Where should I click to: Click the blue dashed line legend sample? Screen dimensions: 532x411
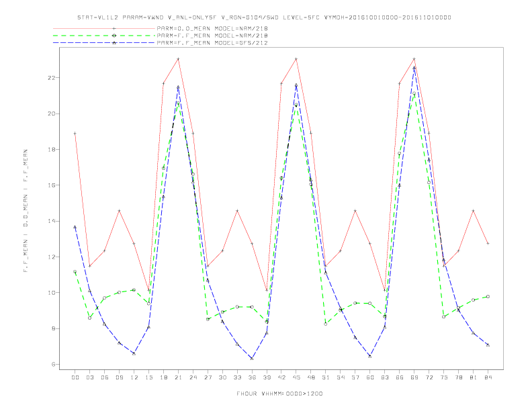[104, 43]
